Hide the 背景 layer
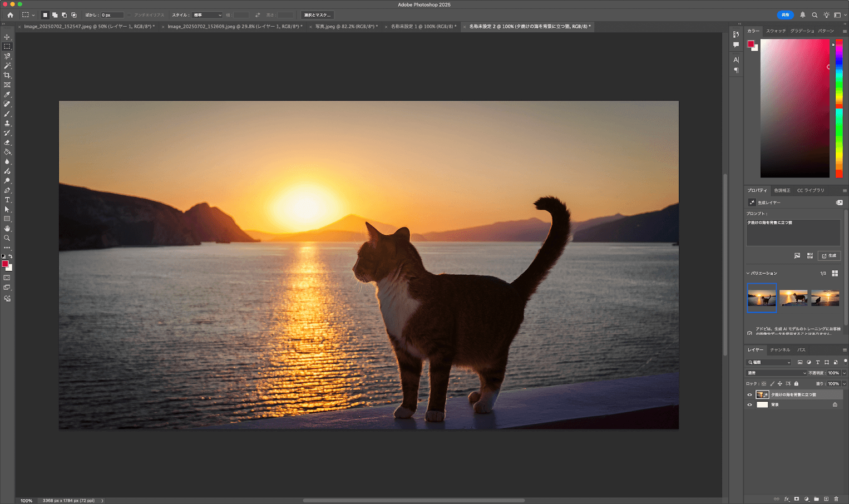The image size is (849, 504). 749,404
